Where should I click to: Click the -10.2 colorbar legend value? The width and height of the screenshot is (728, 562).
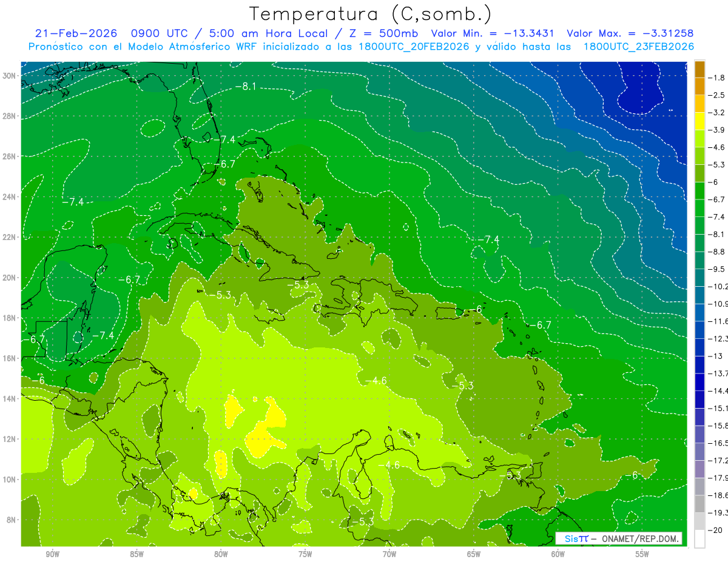click(718, 286)
